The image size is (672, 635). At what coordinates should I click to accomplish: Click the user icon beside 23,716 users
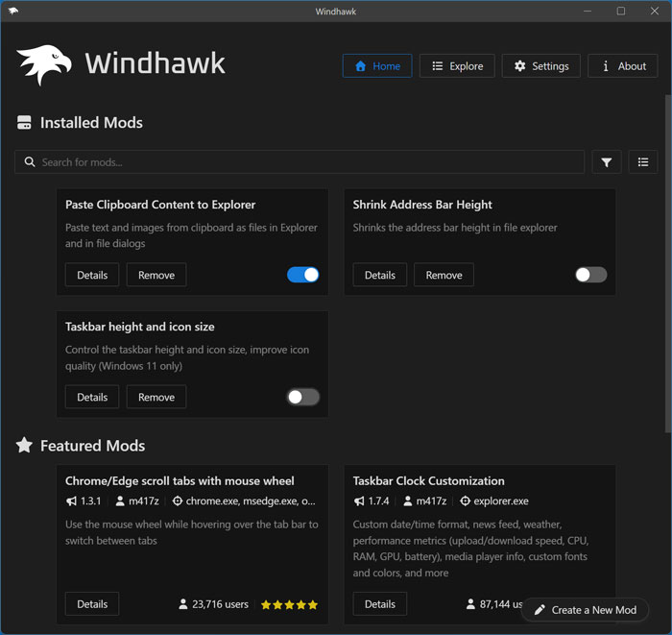(x=183, y=604)
